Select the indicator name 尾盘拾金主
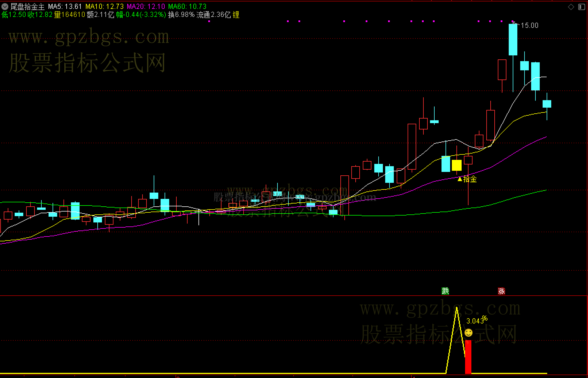 point(28,6)
